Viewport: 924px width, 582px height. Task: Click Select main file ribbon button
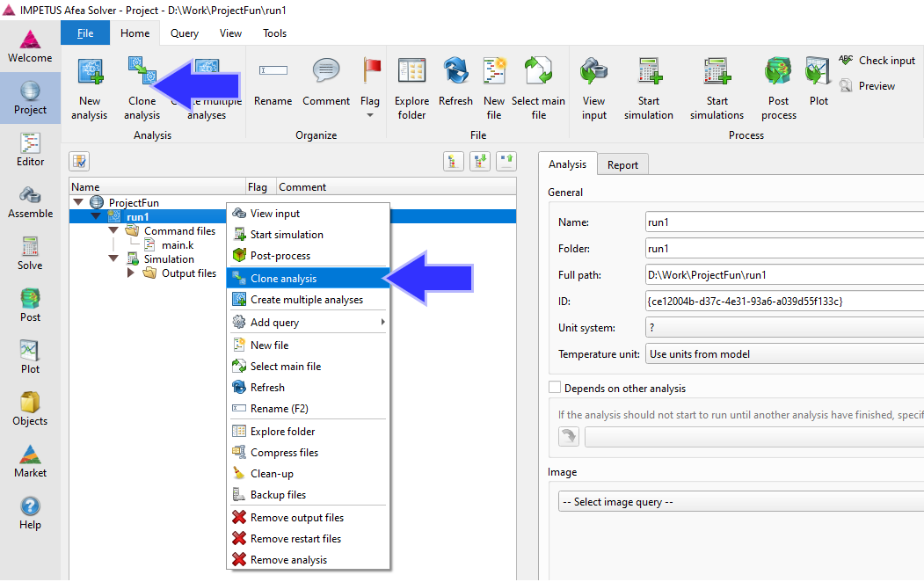tap(538, 89)
